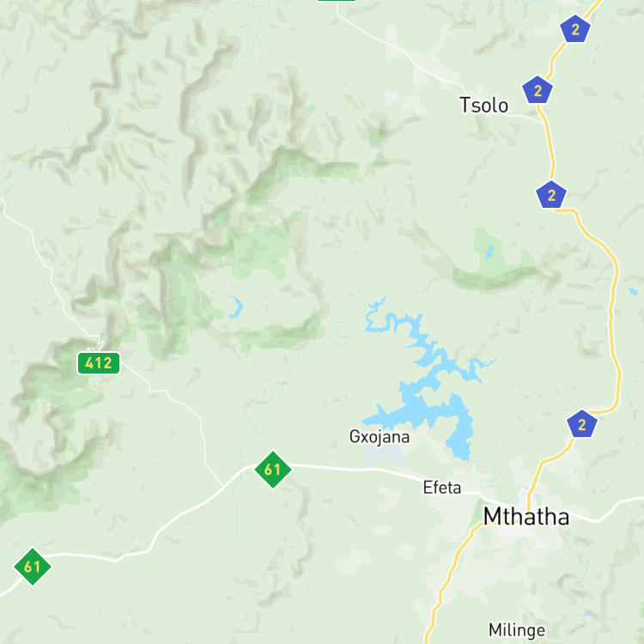
Task: Click the small pond in the green patch below Tsolo
Action: tap(489, 252)
